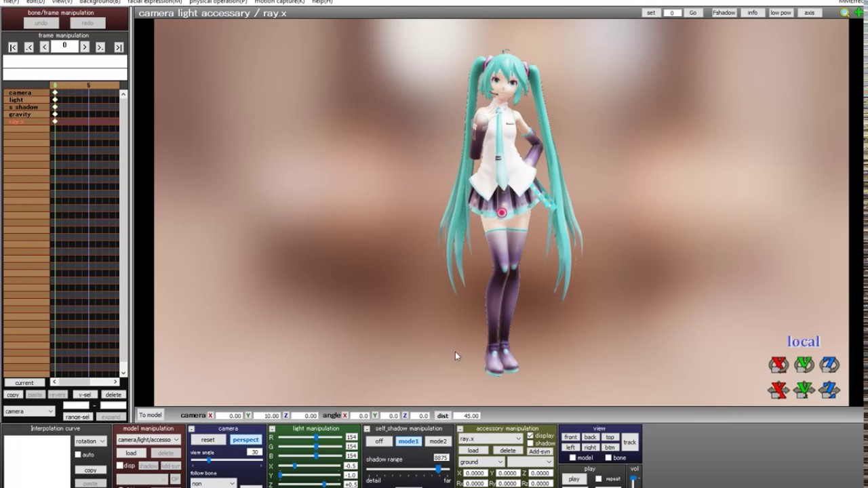This screenshot has height=488, width=868.
Task: Click the green Y move axis icon
Action: pyautogui.click(x=804, y=390)
